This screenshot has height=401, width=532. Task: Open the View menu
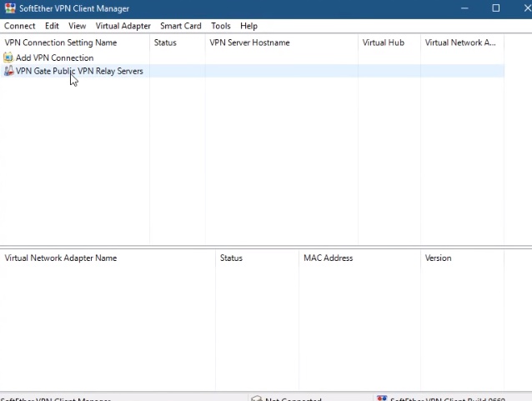[77, 26]
